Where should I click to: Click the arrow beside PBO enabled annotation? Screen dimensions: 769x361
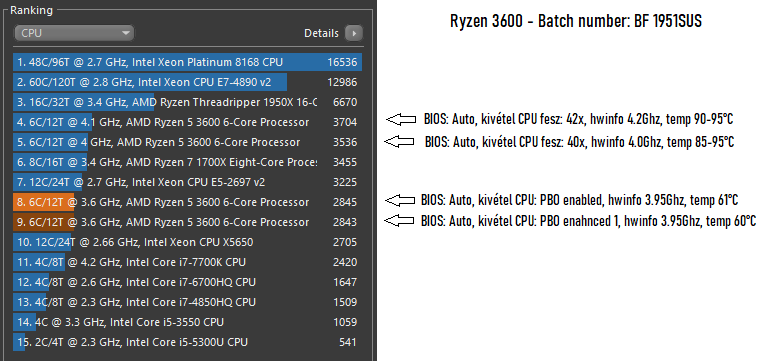(400, 200)
